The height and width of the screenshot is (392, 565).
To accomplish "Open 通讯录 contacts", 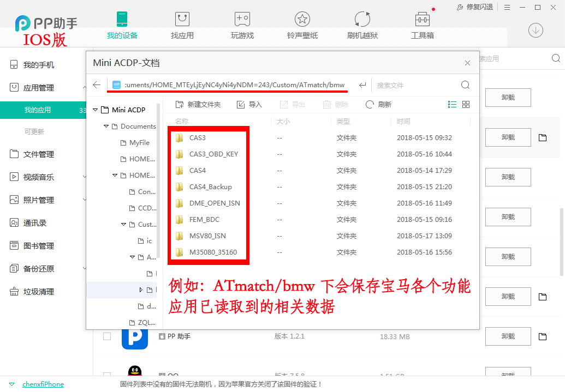I will 34,223.
